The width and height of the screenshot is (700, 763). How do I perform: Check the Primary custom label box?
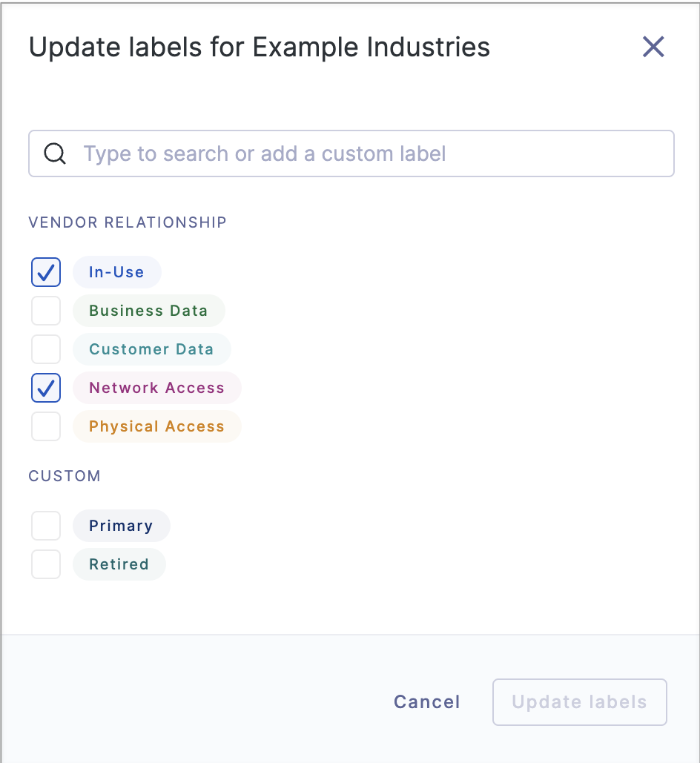46,526
